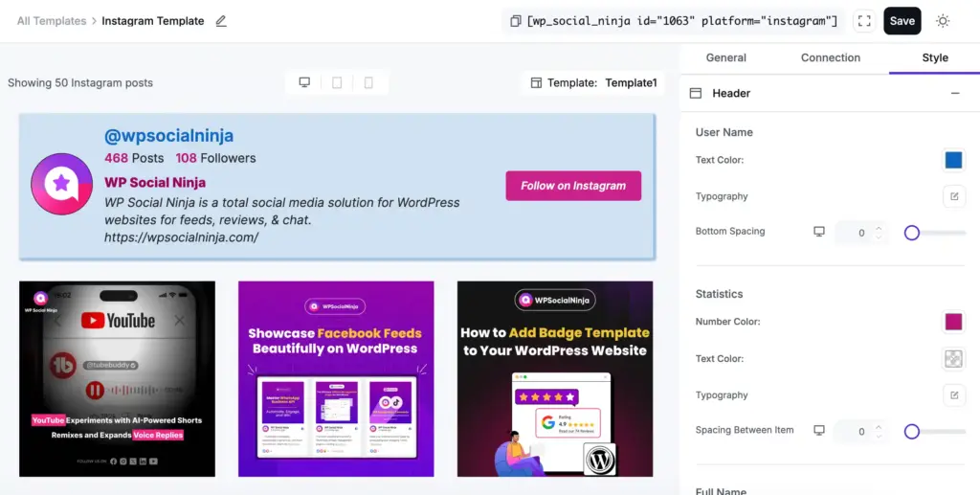Screen dimensions: 980x495
Task: Change Bottom Spacing responsive device icon
Action: point(818,232)
